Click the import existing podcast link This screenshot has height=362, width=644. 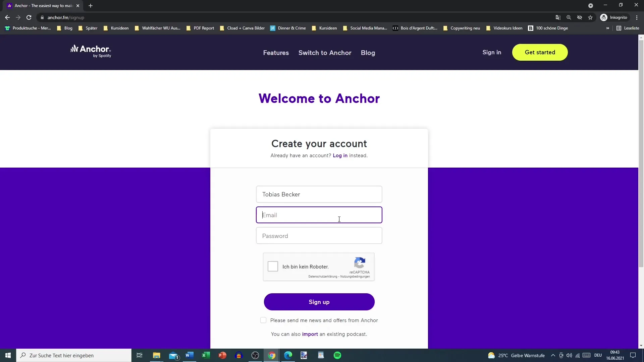309,334
